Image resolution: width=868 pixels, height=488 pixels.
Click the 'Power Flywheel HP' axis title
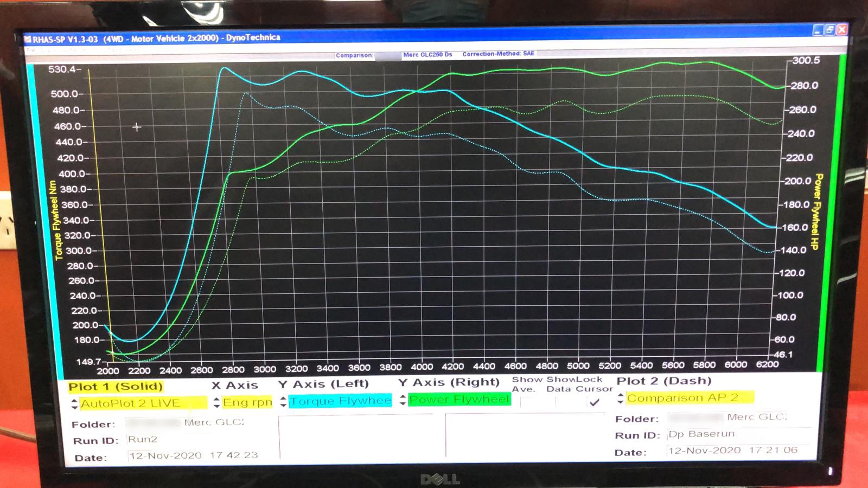tap(816, 212)
